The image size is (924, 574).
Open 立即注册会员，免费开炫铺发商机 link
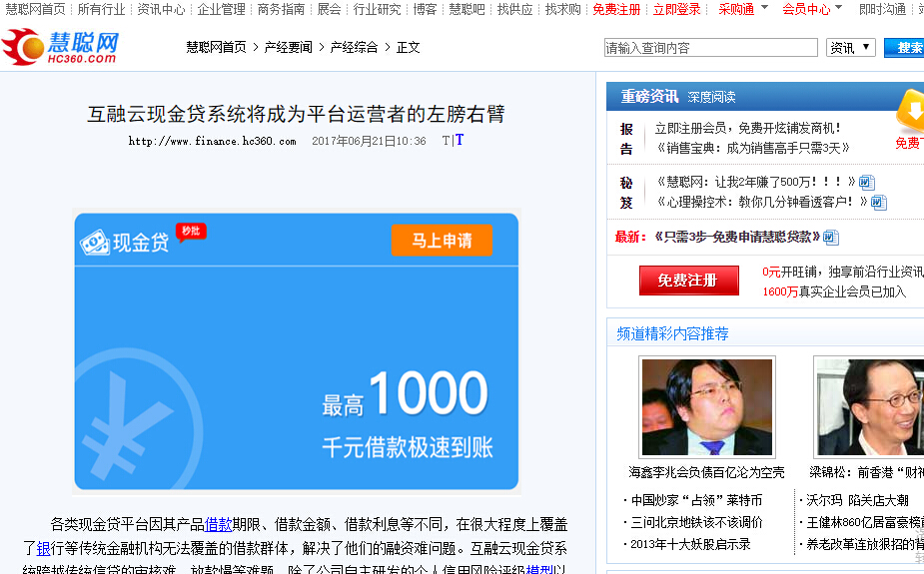point(748,129)
